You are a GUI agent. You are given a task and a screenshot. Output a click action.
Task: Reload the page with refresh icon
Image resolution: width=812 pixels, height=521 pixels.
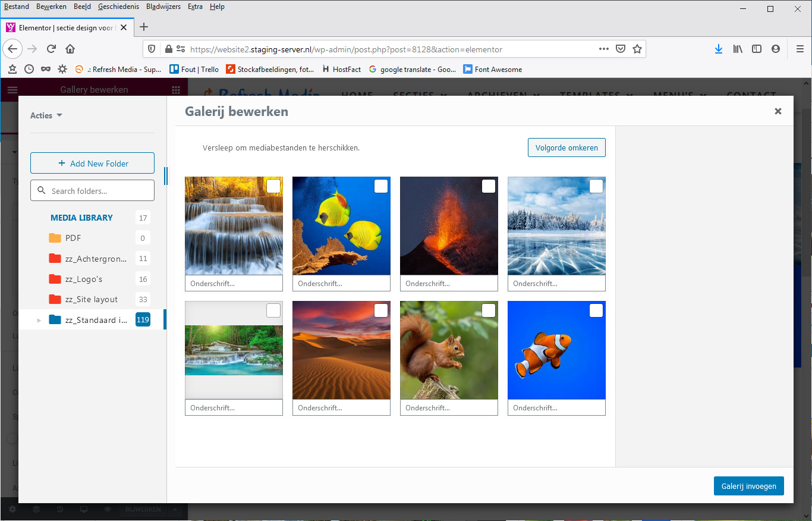[x=51, y=49]
